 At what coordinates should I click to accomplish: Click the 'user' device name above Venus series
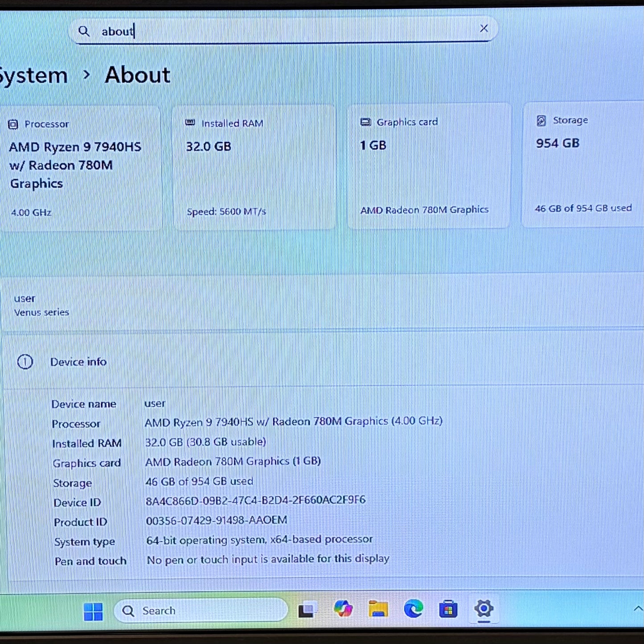point(24,299)
